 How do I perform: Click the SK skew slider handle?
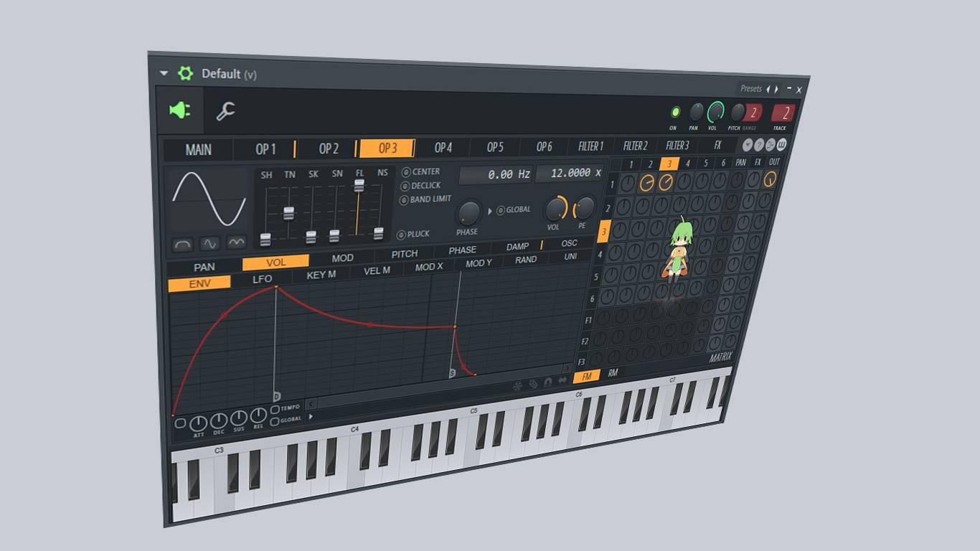click(x=311, y=237)
